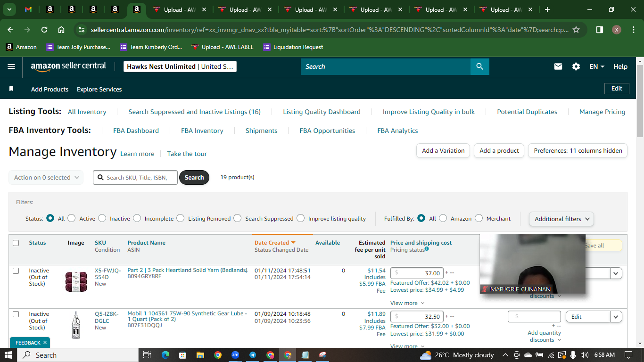Select the Heartland Solid Yarn row checkbox
Viewport: 644px width, 362px height.
16,271
